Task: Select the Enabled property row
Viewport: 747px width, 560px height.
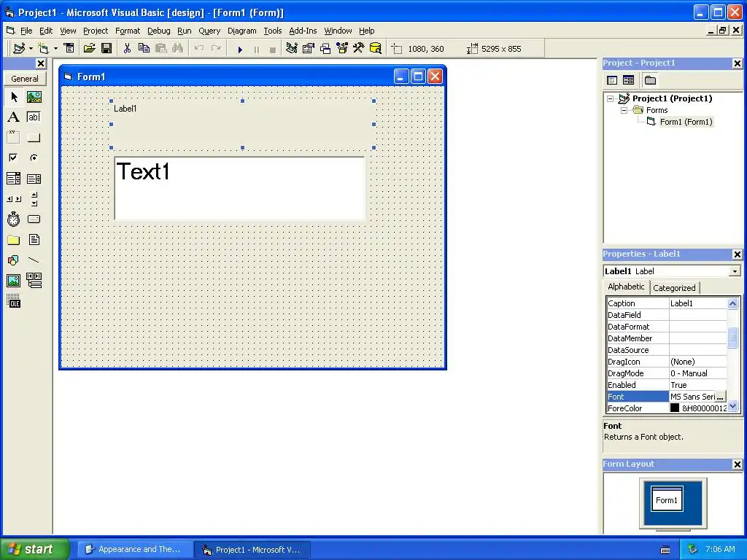Action: (x=667, y=385)
